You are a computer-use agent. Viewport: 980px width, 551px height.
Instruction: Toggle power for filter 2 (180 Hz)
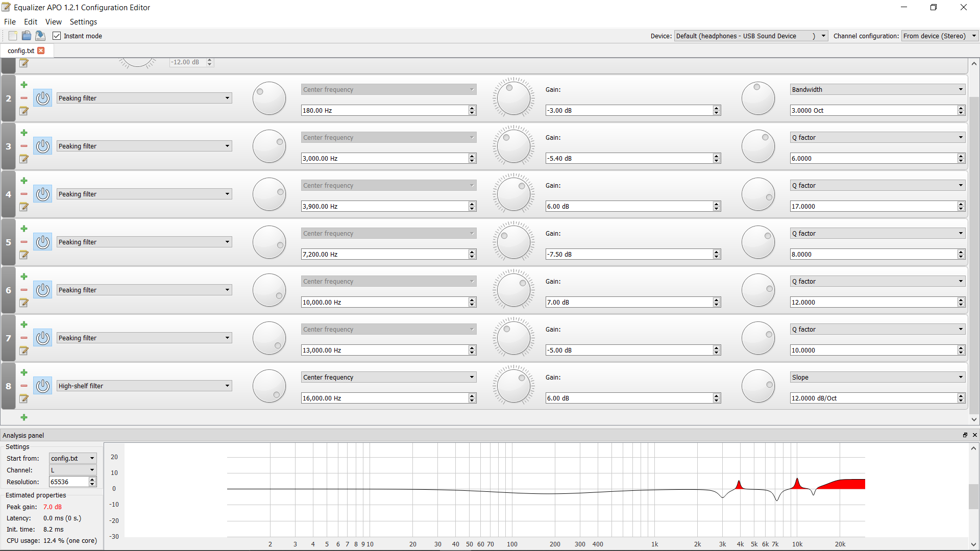pyautogui.click(x=43, y=98)
